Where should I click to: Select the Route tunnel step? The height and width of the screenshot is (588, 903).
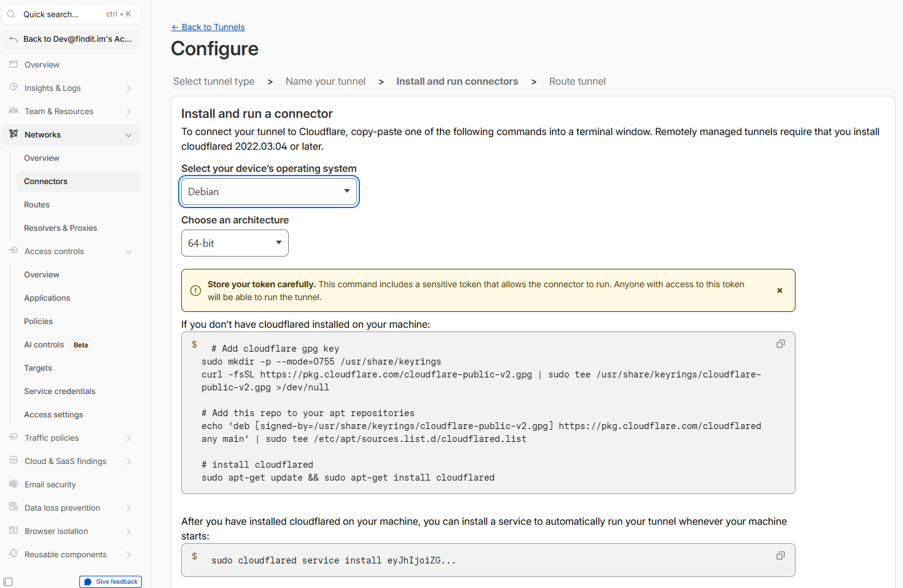pos(577,82)
